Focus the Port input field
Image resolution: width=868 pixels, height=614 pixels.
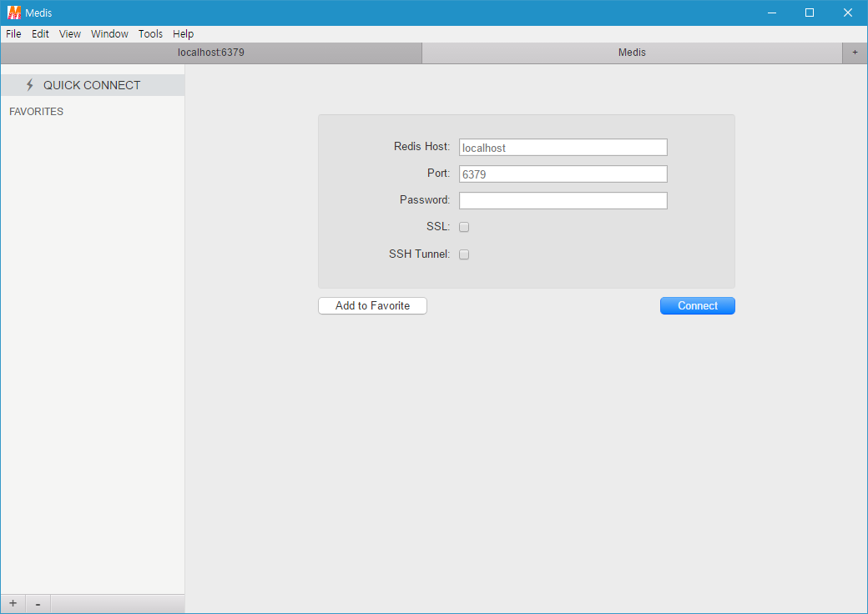[x=563, y=174]
